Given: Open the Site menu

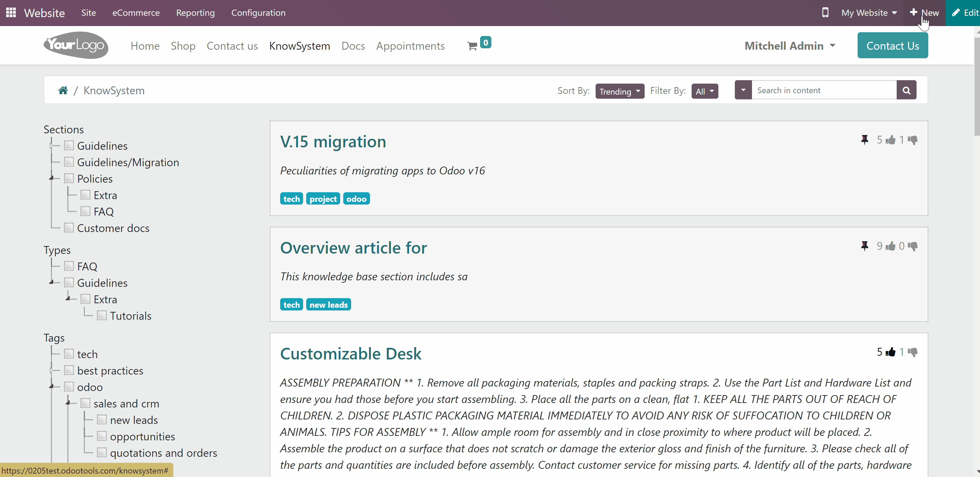Looking at the screenshot, I should click(89, 13).
